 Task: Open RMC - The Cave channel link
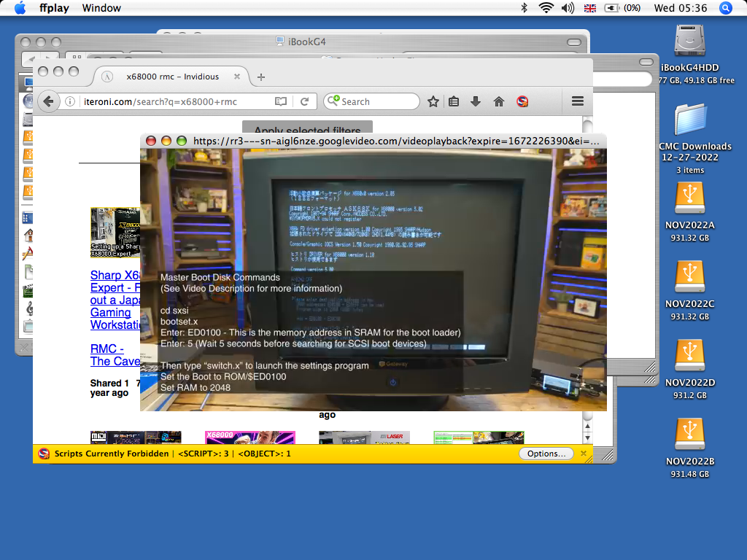point(115,355)
